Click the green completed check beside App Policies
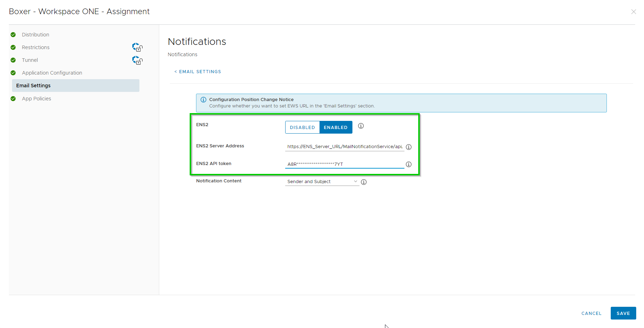The image size is (644, 328). 13,99
